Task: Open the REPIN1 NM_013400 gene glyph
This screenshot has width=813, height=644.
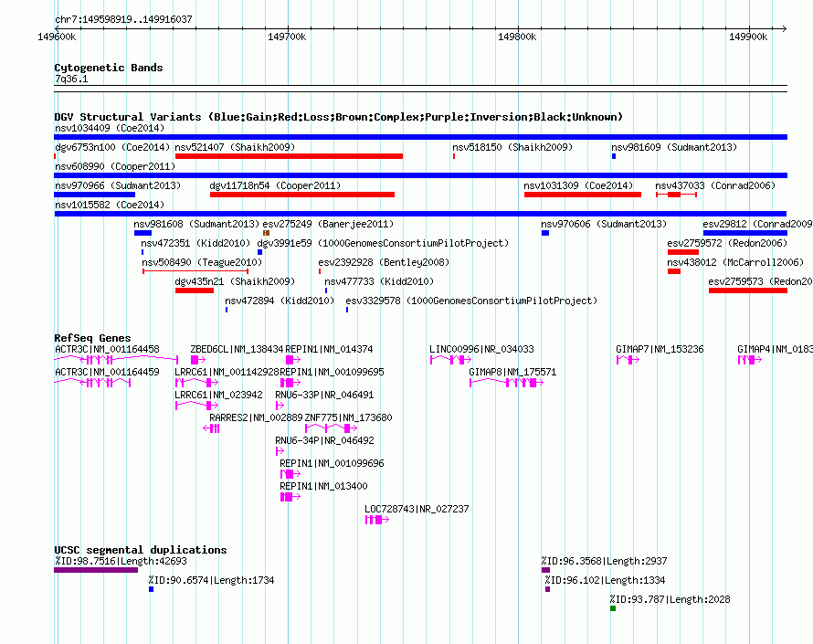Action: (290, 497)
